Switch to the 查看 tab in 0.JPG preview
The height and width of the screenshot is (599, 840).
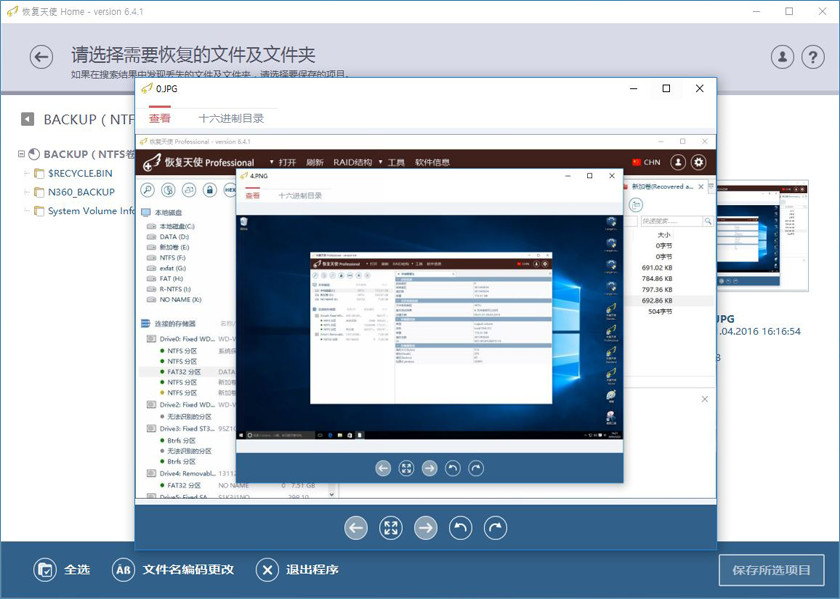click(160, 118)
